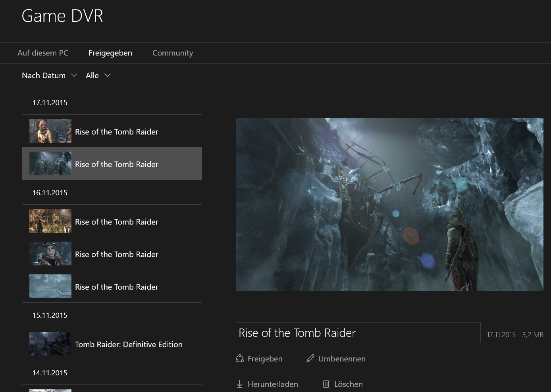Open the Community tab
The height and width of the screenshot is (392, 551).
(x=173, y=53)
